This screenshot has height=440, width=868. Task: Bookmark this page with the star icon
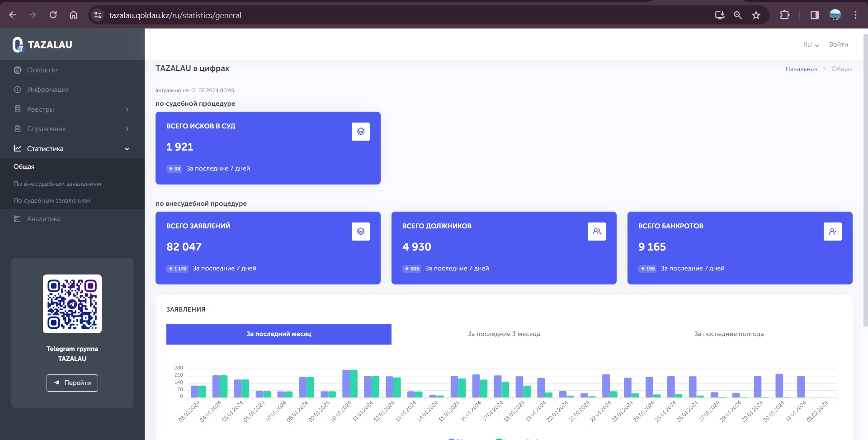pyautogui.click(x=756, y=15)
